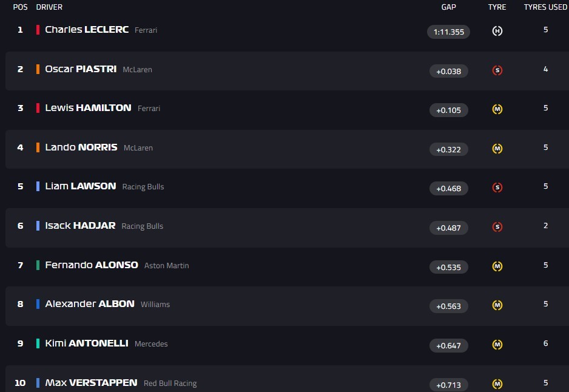Sort by the GAP column header
Screen dimensions: 569x392
[449, 7]
